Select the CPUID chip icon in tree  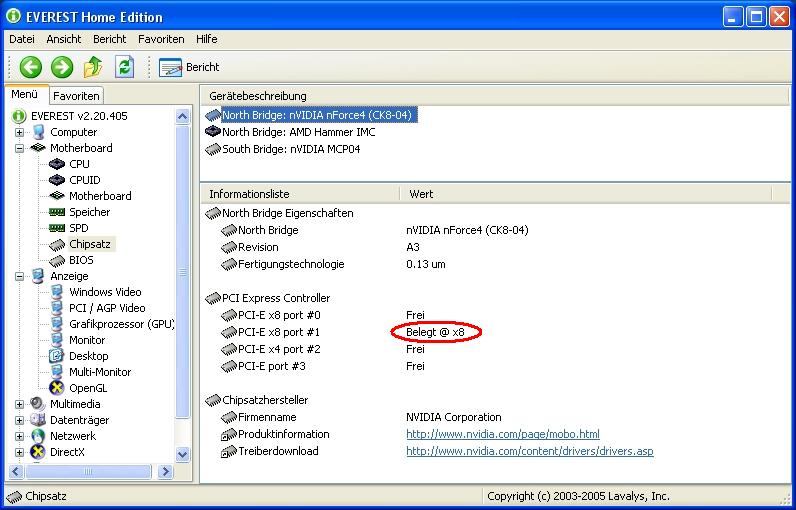tap(57, 180)
